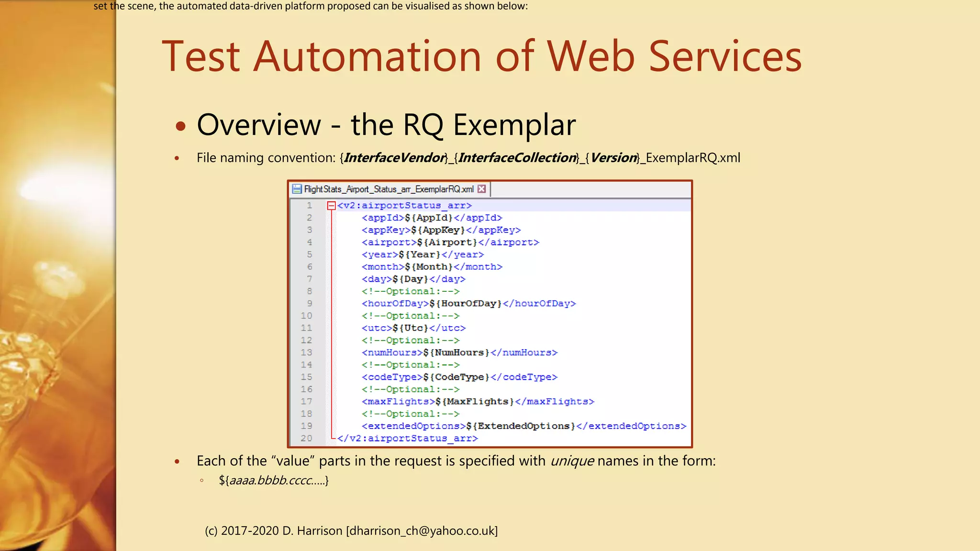The height and width of the screenshot is (551, 980).
Task: Select the FlightStats_Airport_Status_arr_ExemplarRQ.xml tab
Action: tap(389, 189)
